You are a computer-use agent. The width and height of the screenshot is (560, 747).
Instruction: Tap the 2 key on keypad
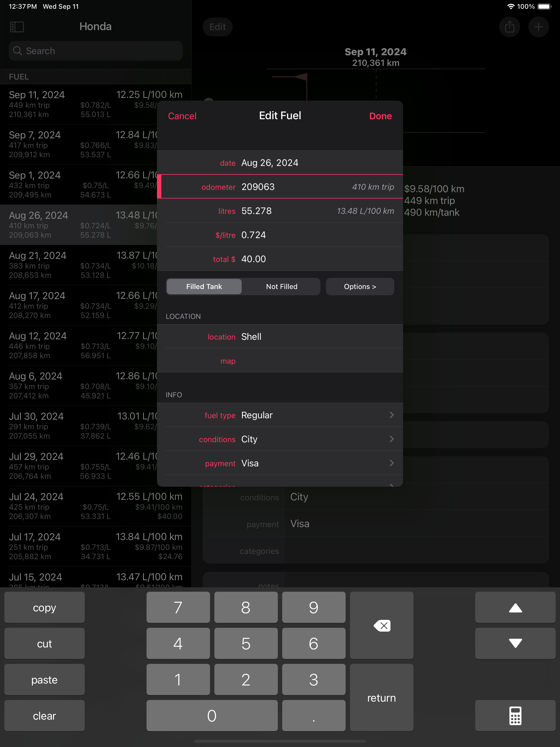tap(246, 679)
